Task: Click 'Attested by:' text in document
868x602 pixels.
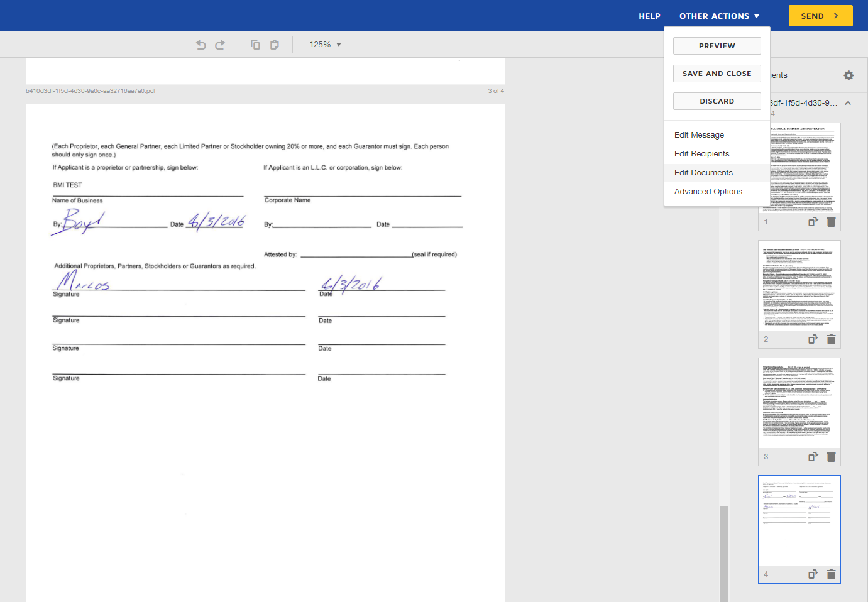Action: pos(280,254)
